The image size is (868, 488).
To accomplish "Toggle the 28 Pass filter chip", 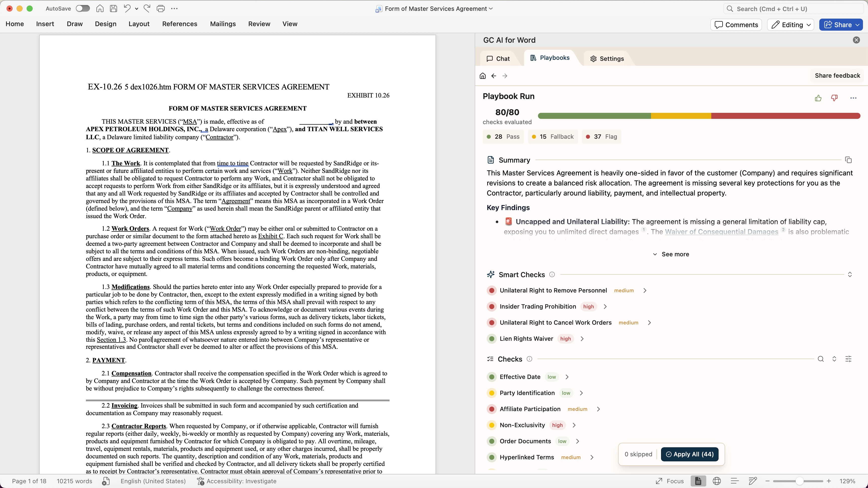I will [503, 136].
